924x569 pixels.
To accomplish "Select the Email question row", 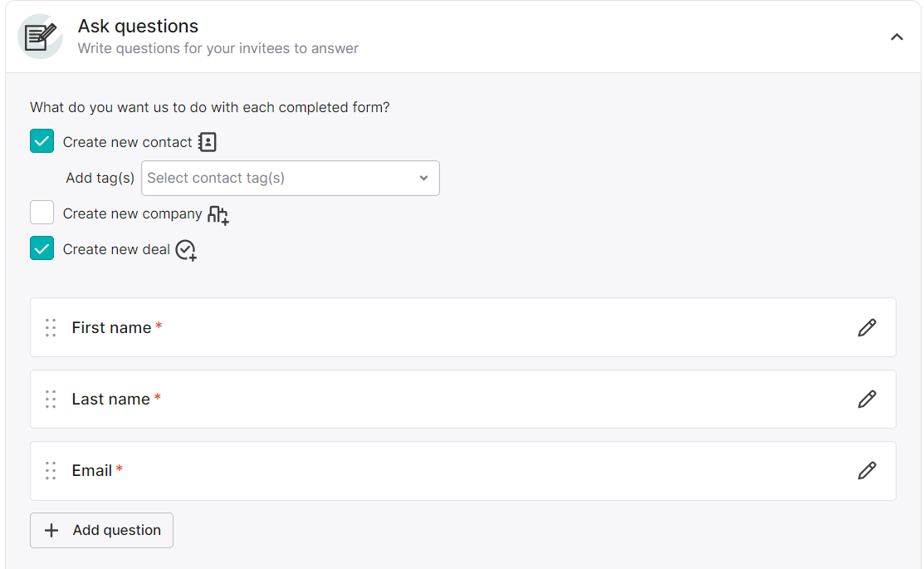I will pyautogui.click(x=463, y=470).
